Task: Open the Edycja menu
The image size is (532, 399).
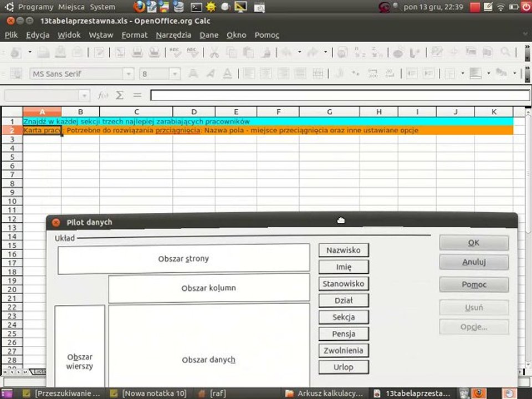Action: click(38, 35)
